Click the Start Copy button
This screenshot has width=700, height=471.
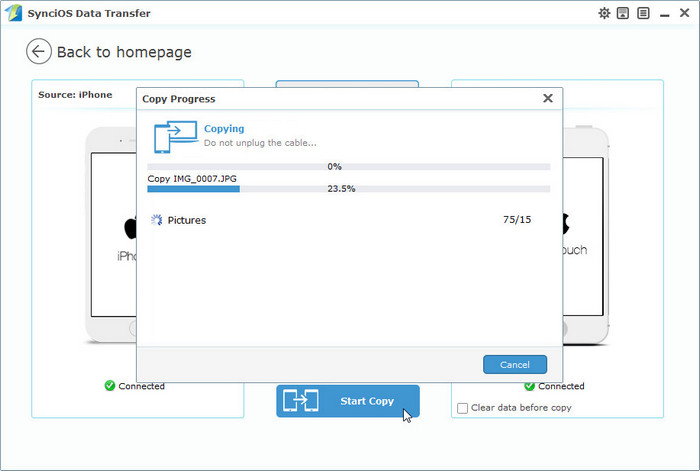348,401
